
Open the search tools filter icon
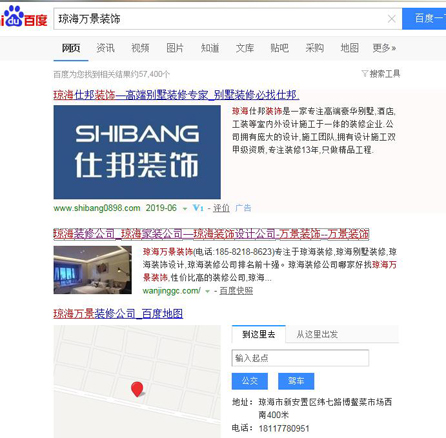pos(365,73)
